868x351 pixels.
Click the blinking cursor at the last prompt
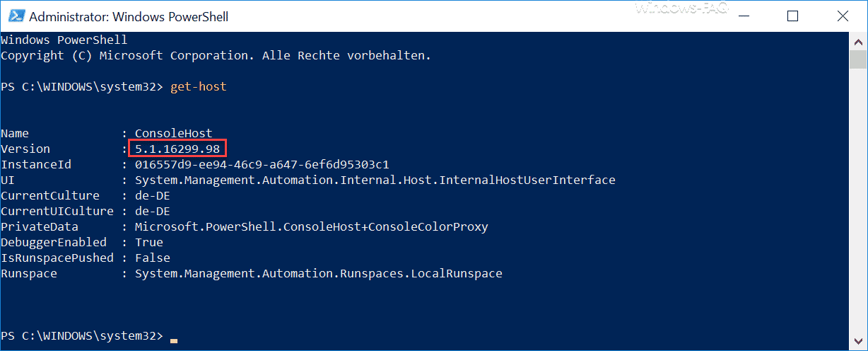(x=174, y=340)
